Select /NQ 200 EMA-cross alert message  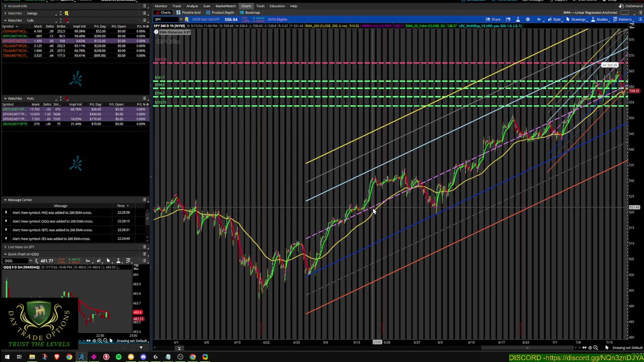pyautogui.click(x=74, y=212)
